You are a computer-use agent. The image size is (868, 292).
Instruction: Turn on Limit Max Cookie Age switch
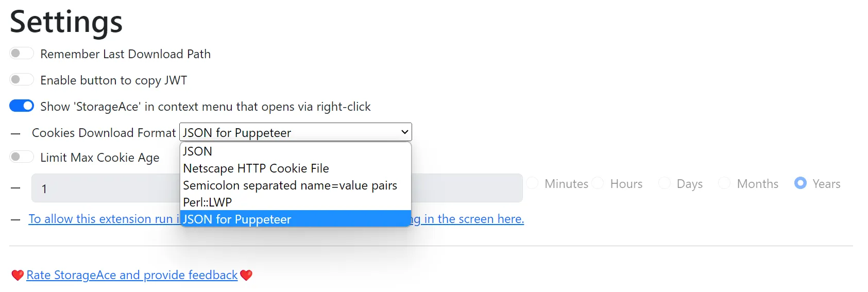click(x=22, y=157)
